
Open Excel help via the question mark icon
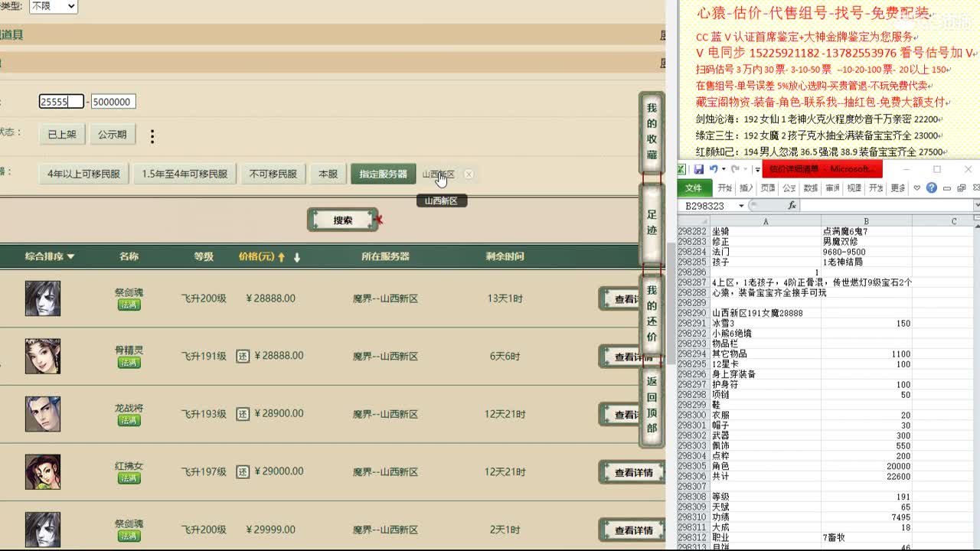pyautogui.click(x=931, y=189)
